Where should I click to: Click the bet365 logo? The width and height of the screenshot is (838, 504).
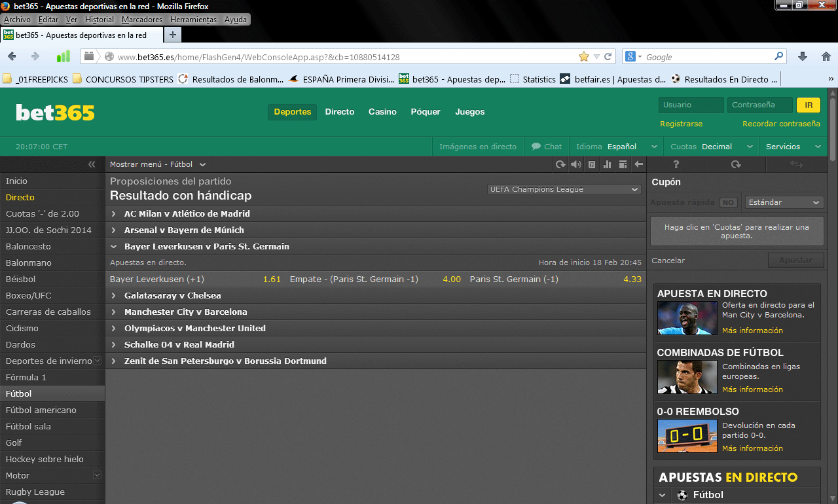click(55, 113)
